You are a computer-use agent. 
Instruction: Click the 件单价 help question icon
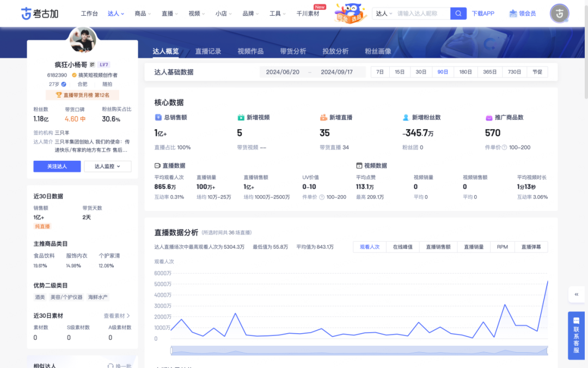pyautogui.click(x=504, y=147)
